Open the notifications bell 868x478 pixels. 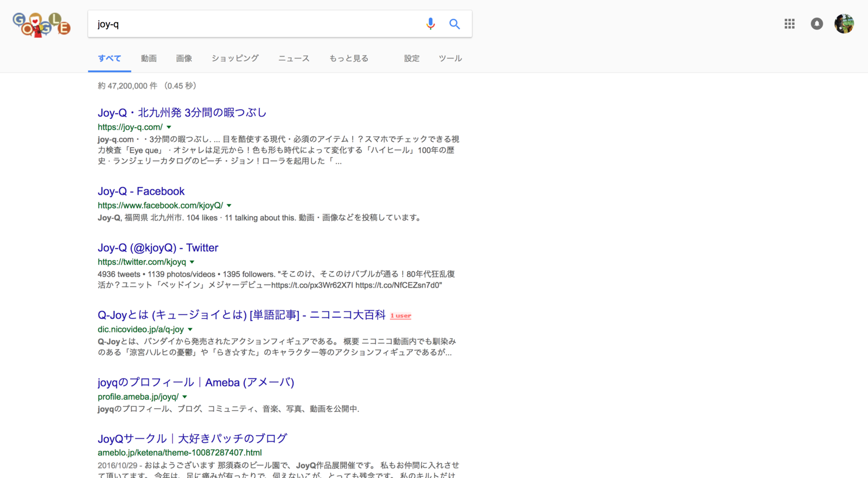[x=816, y=24]
